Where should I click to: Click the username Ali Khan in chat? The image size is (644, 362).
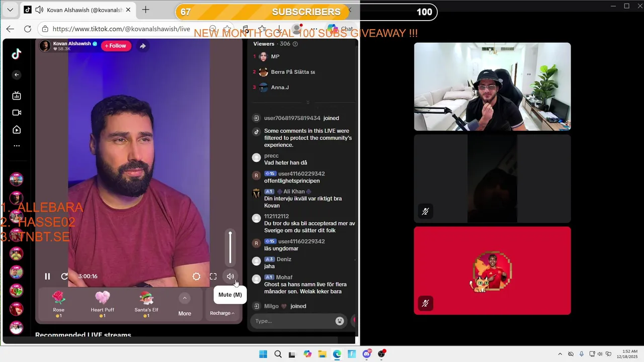pyautogui.click(x=294, y=192)
